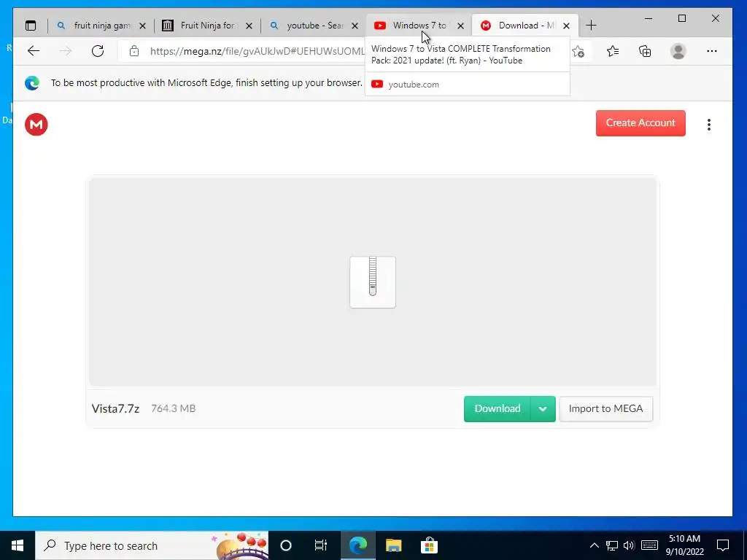View site information lock icon
747x560 pixels.
pyautogui.click(x=134, y=51)
